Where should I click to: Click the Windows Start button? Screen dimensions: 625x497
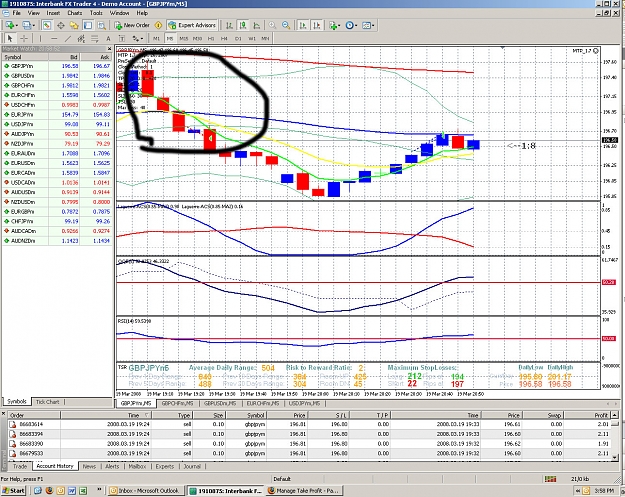(x=13, y=491)
